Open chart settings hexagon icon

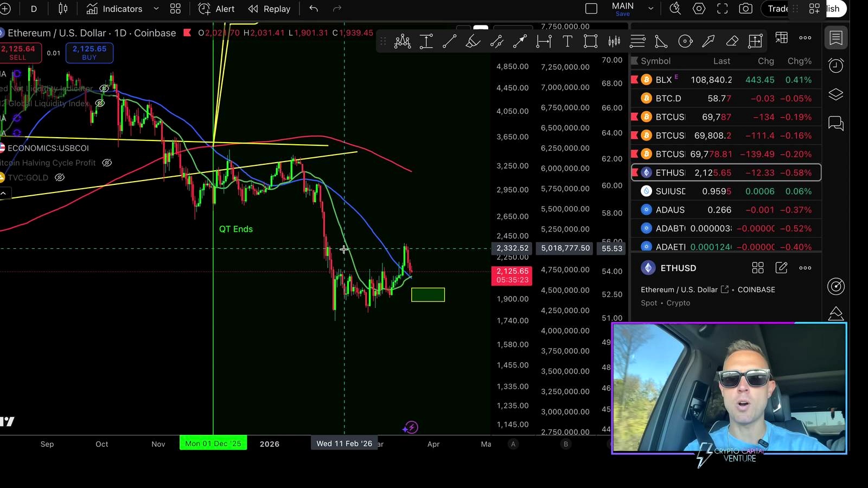point(699,9)
